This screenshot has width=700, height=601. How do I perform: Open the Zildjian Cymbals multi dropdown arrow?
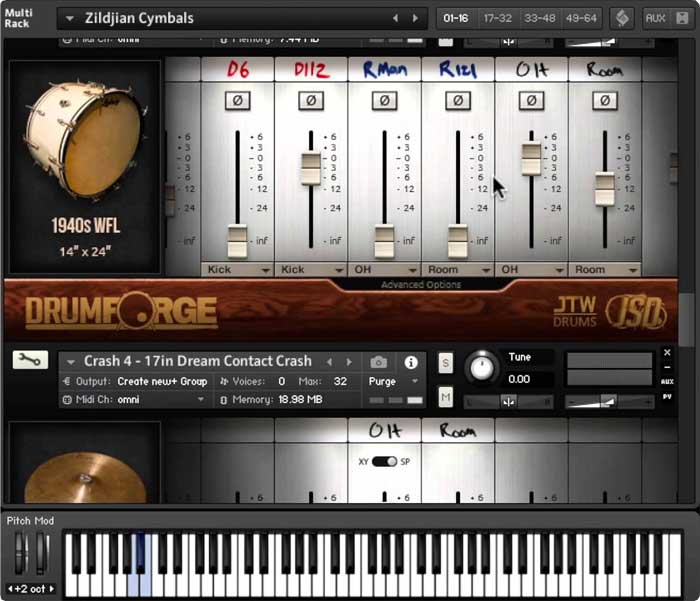(70, 19)
